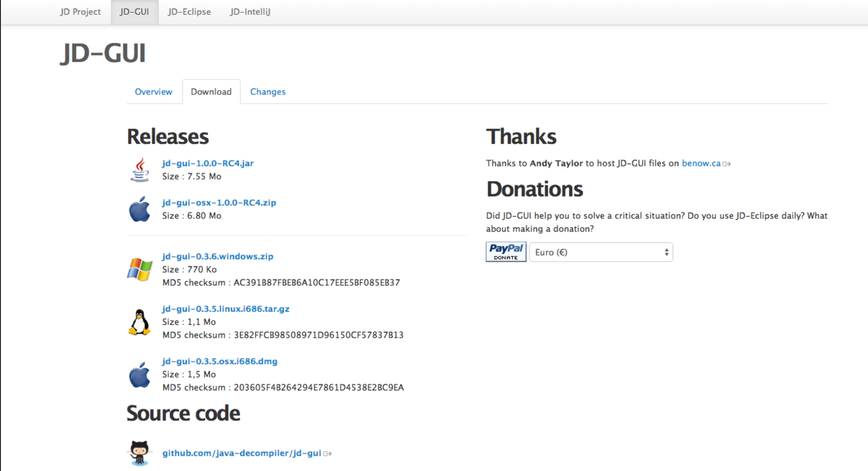Download jd-gui-0.3.6.windows.zip link
The height and width of the screenshot is (471, 868).
click(217, 256)
